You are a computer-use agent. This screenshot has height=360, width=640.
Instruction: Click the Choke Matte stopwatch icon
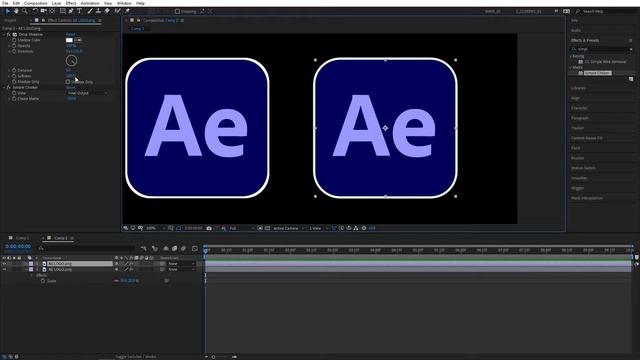pyautogui.click(x=14, y=99)
